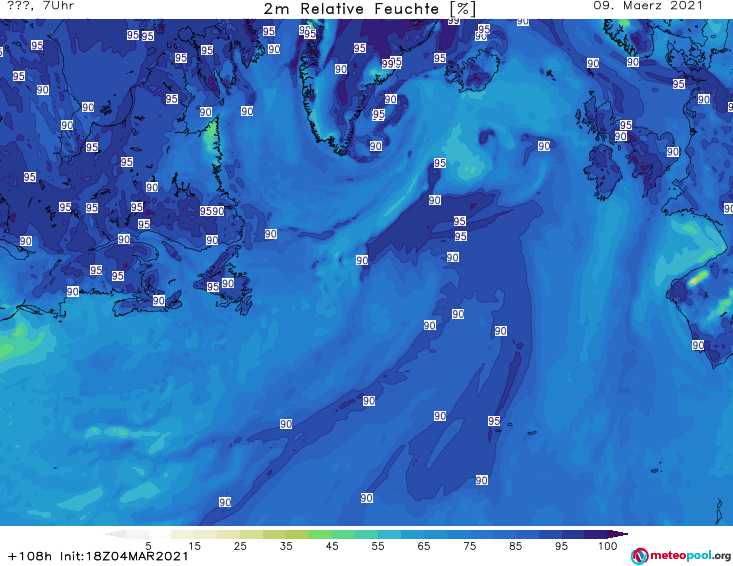
Task: Pick the olive-yellow swatch above legend value 35
Action: pyautogui.click(x=297, y=534)
